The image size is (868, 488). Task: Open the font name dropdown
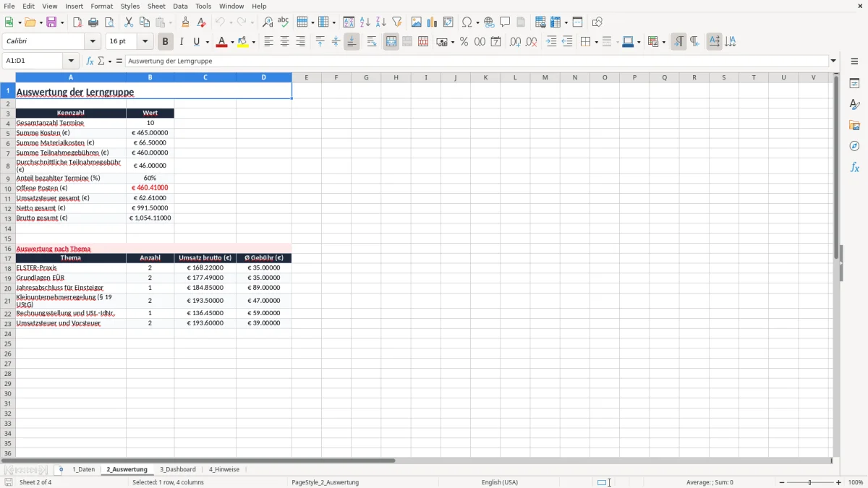point(93,42)
